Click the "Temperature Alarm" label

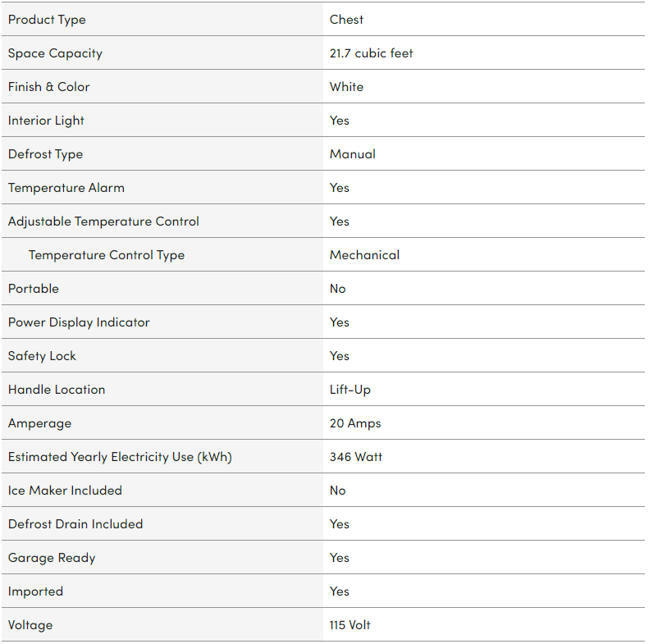(x=66, y=188)
